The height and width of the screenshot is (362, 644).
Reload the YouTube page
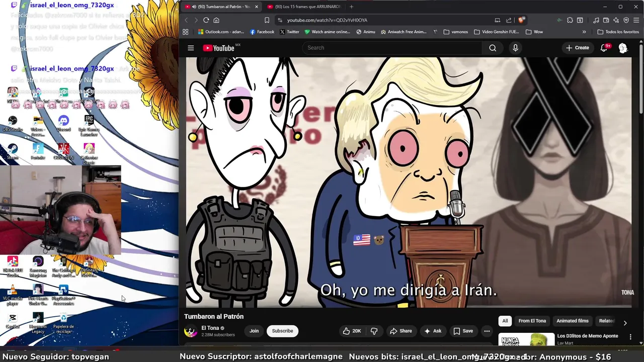pos(206,20)
